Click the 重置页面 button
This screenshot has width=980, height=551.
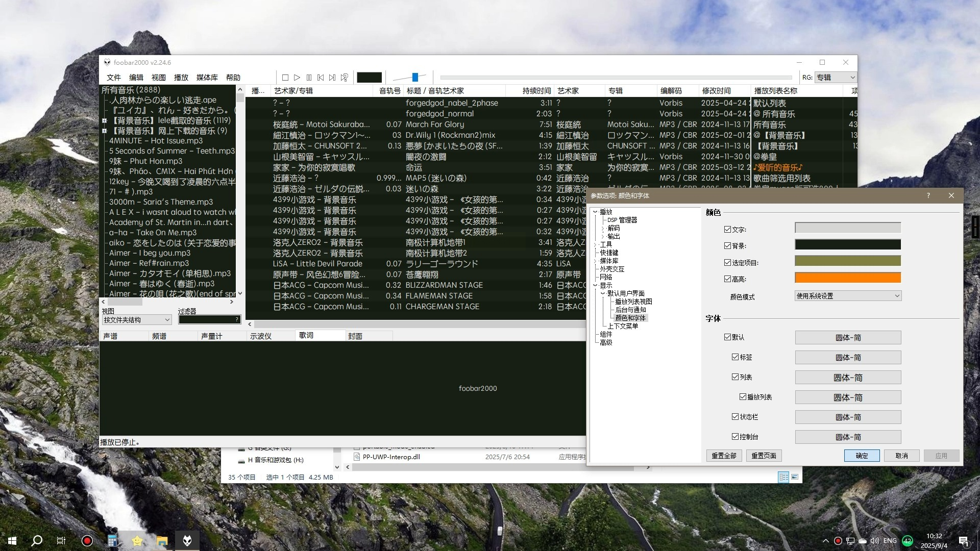(764, 456)
